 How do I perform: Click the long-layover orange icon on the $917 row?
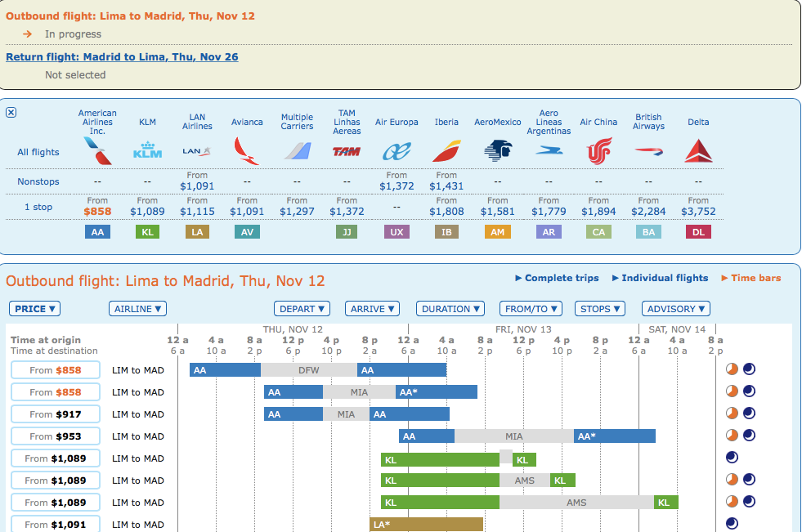click(x=732, y=413)
